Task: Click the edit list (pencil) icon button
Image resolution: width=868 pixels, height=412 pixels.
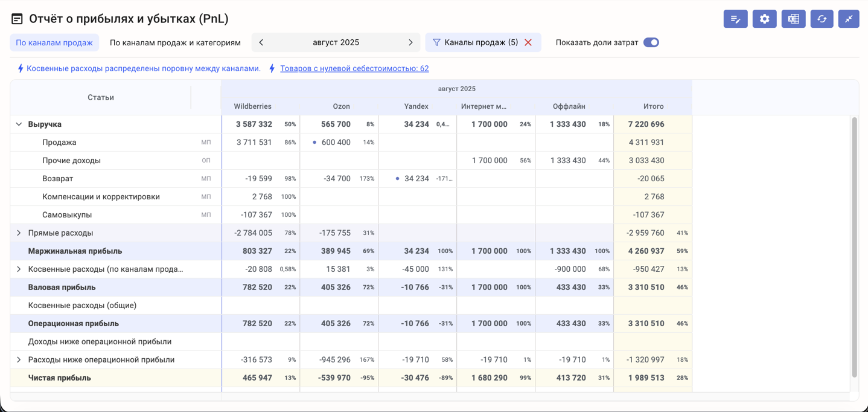Action: 735,19
